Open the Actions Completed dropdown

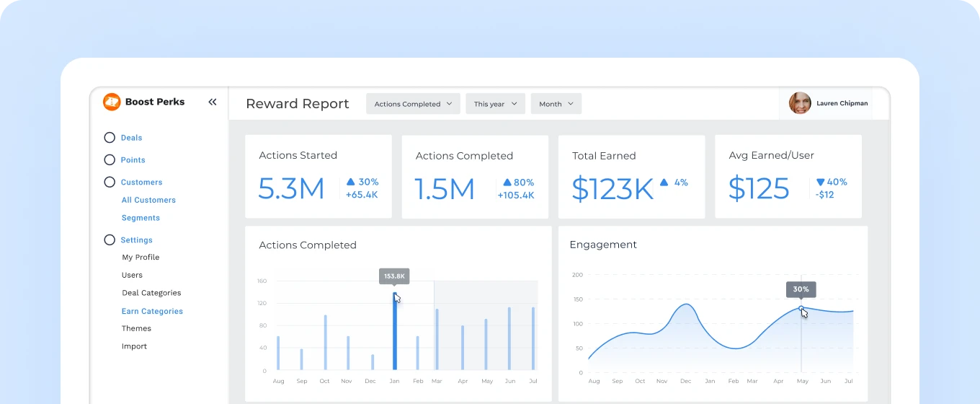(413, 104)
